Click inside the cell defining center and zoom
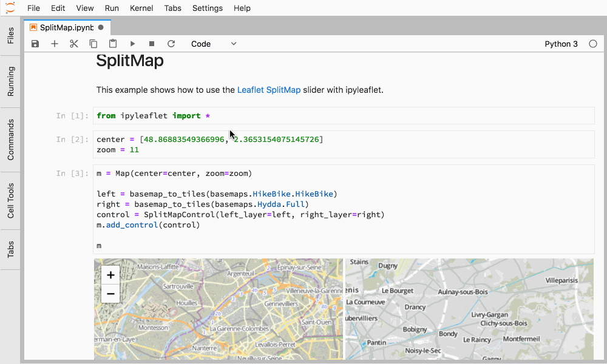This screenshot has width=607, height=364. pos(243,144)
